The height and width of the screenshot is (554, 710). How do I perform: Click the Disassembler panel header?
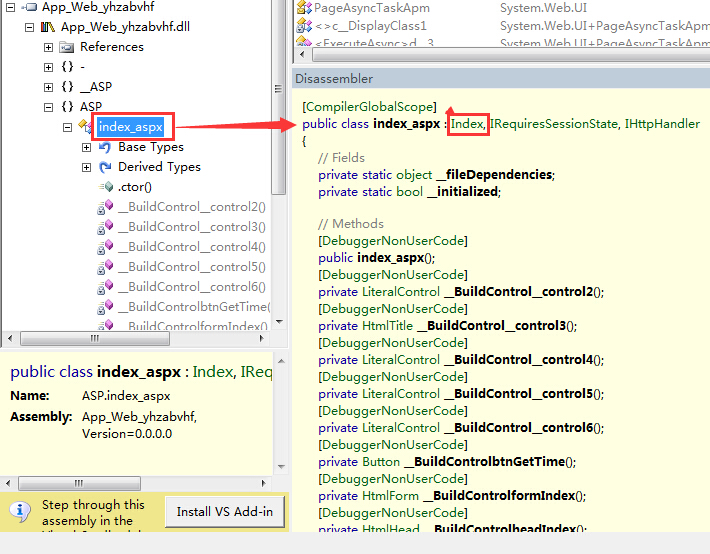click(x=501, y=79)
